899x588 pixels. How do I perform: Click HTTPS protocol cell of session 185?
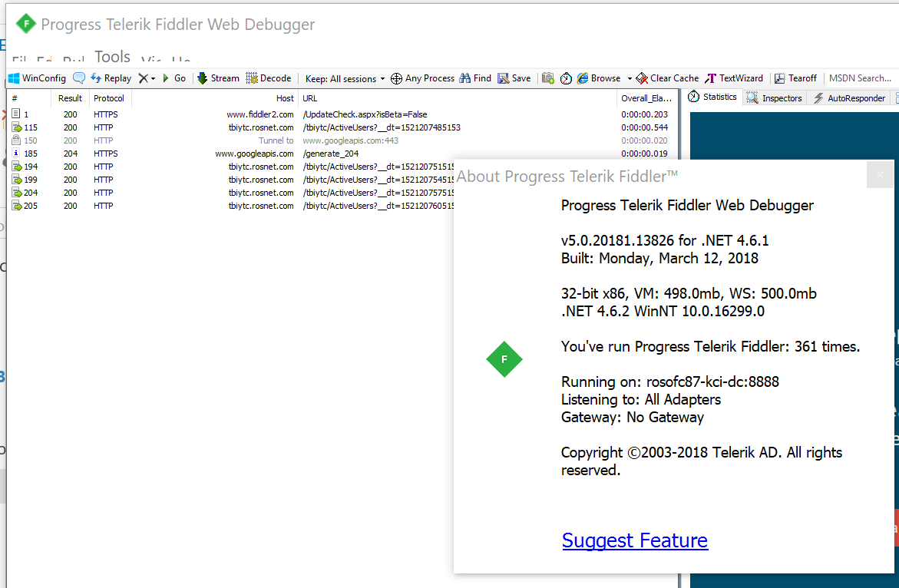105,154
